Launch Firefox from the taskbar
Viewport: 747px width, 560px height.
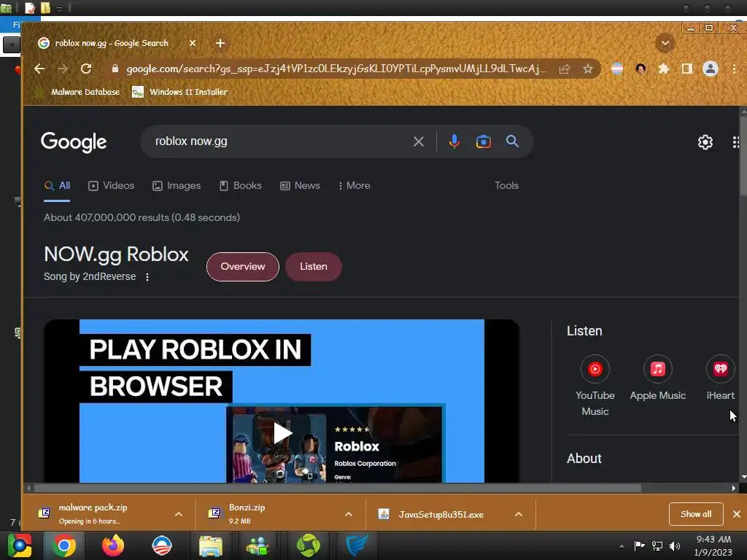click(113, 545)
